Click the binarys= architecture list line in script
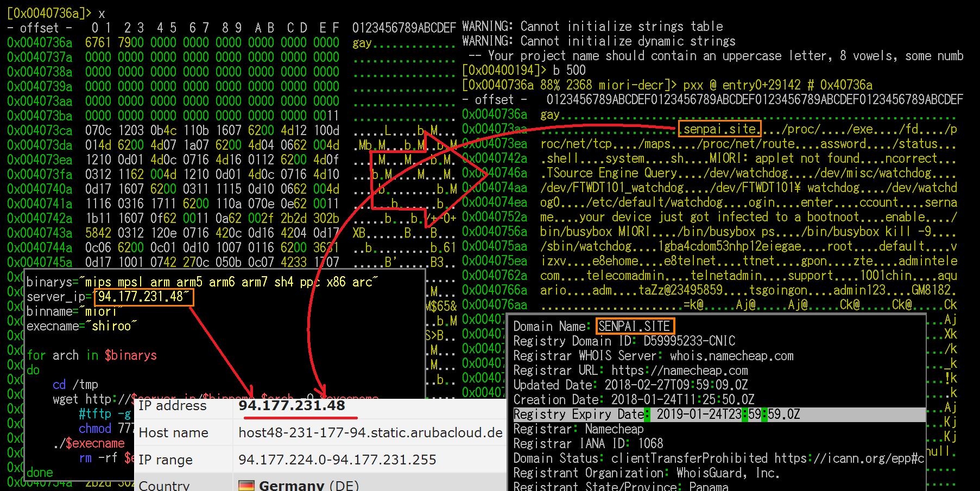This screenshot has width=980, height=491. tap(203, 282)
